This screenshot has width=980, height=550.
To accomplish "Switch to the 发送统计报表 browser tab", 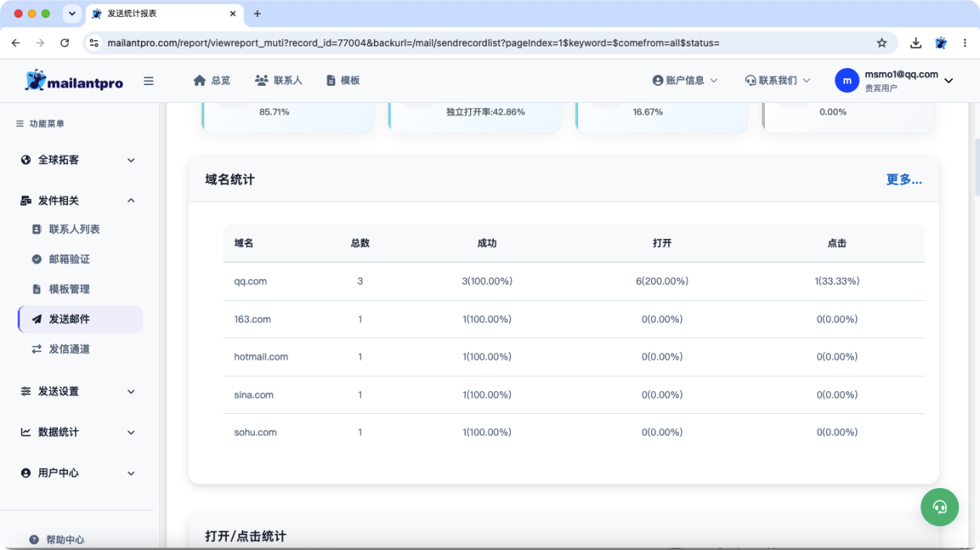I will point(164,14).
